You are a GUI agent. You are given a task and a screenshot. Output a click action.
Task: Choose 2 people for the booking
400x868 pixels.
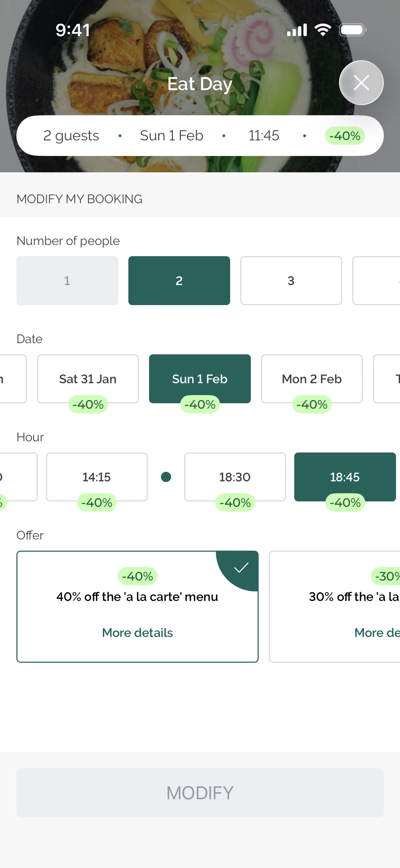(x=179, y=280)
